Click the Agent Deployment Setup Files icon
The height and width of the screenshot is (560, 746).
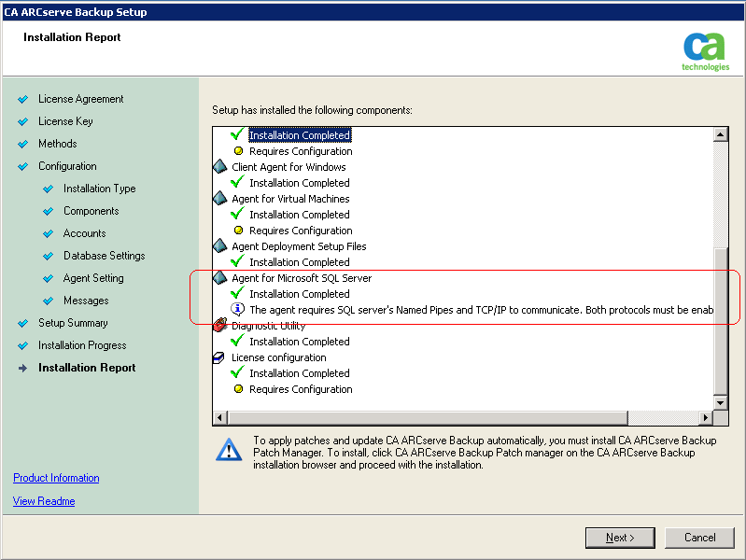click(219, 246)
